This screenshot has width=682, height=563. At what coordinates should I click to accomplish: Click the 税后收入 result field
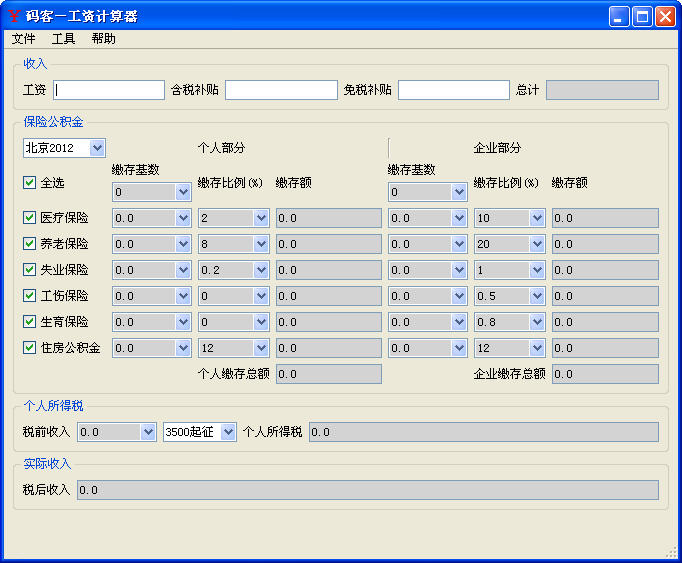click(x=368, y=490)
